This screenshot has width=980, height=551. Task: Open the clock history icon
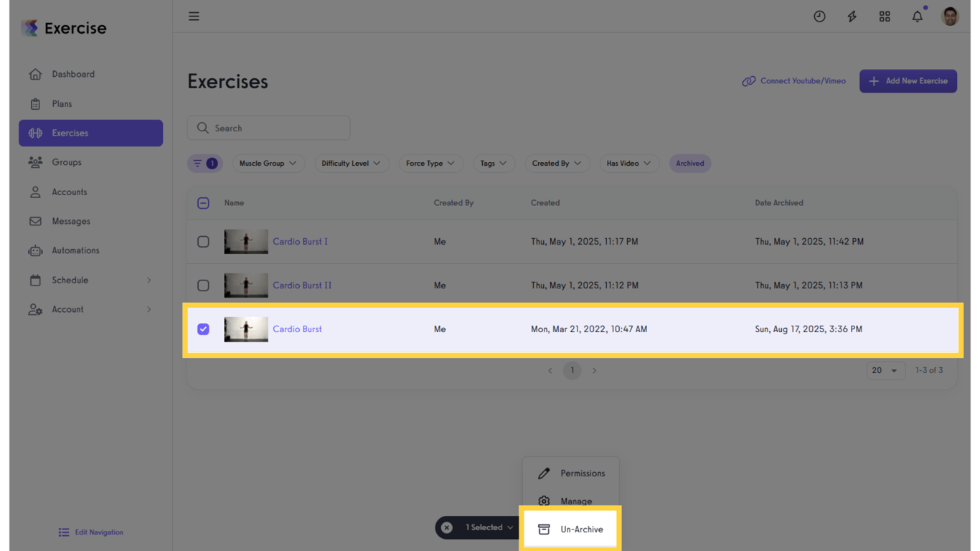(x=819, y=17)
